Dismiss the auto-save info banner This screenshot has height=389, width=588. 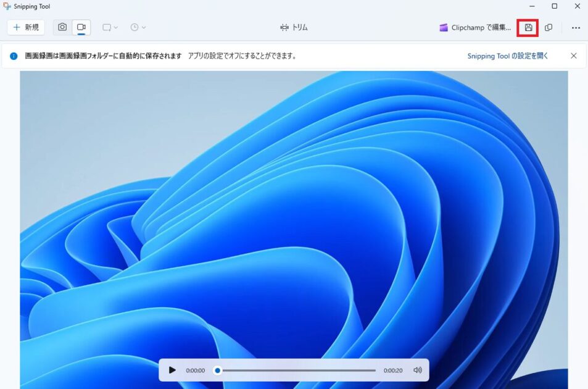pyautogui.click(x=573, y=56)
